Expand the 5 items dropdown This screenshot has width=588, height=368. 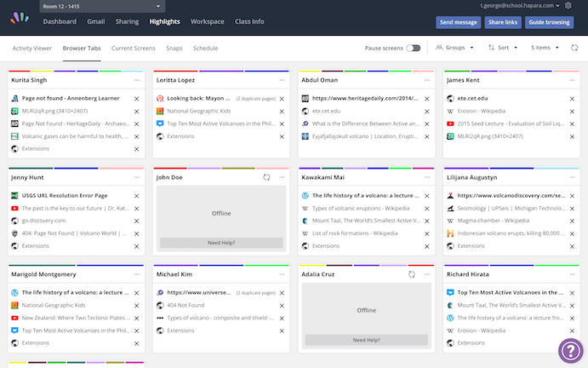click(x=545, y=49)
